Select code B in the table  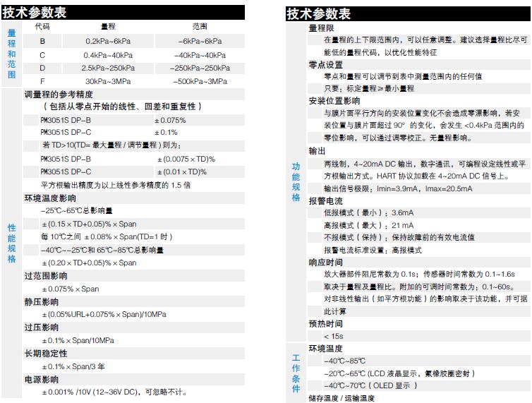42,41
